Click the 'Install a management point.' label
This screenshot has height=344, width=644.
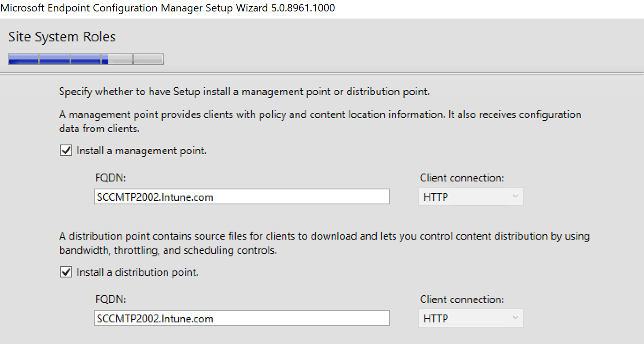tap(142, 151)
